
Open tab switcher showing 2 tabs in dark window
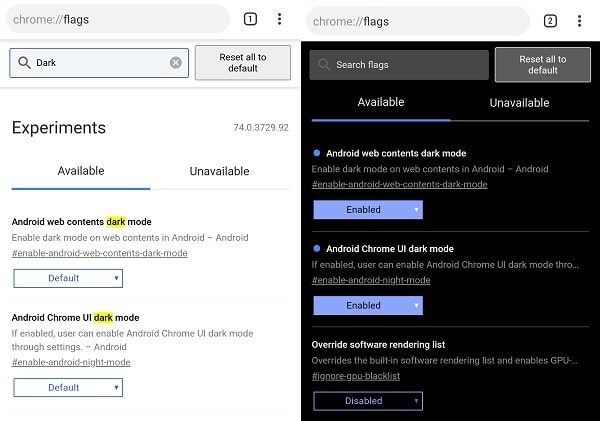point(550,21)
